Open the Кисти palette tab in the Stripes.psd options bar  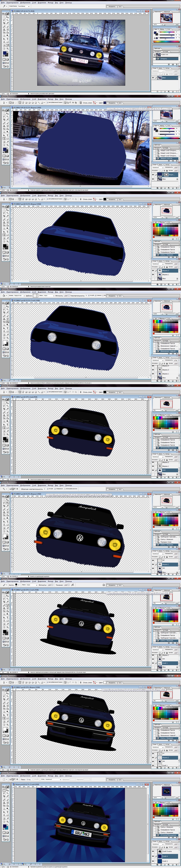(x=120, y=780)
